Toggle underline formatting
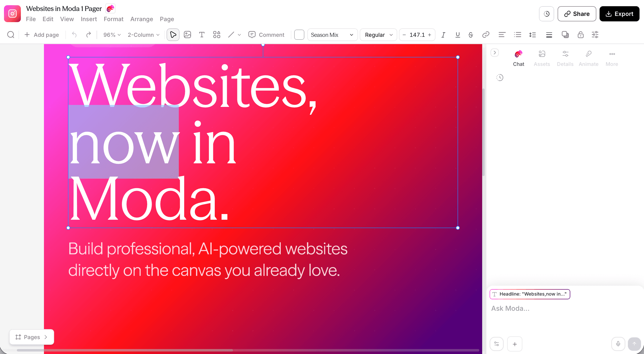The width and height of the screenshot is (644, 354). click(x=458, y=35)
